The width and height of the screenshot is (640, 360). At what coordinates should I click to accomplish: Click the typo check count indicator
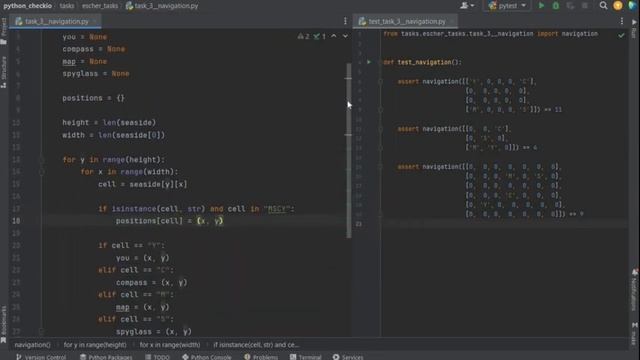[320, 36]
